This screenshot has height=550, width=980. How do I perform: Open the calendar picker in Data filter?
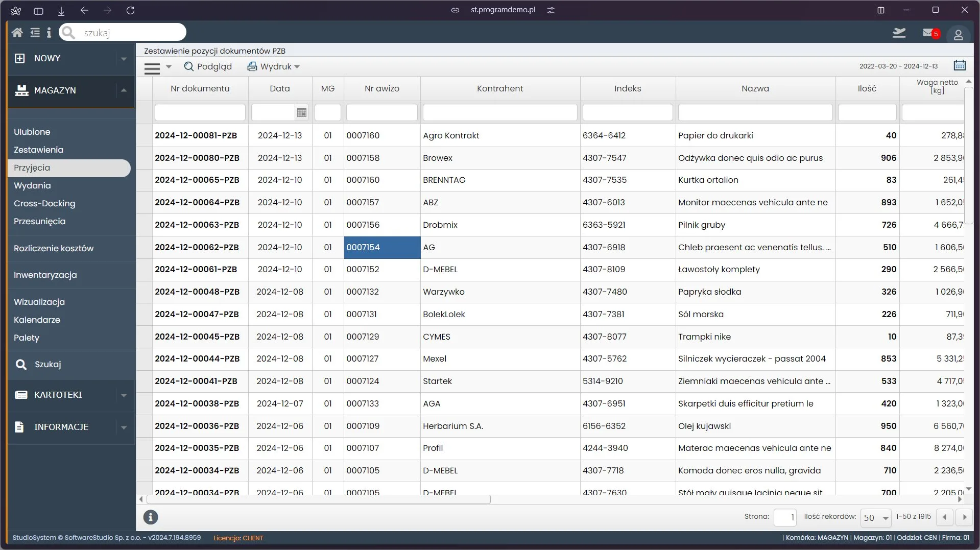point(302,112)
